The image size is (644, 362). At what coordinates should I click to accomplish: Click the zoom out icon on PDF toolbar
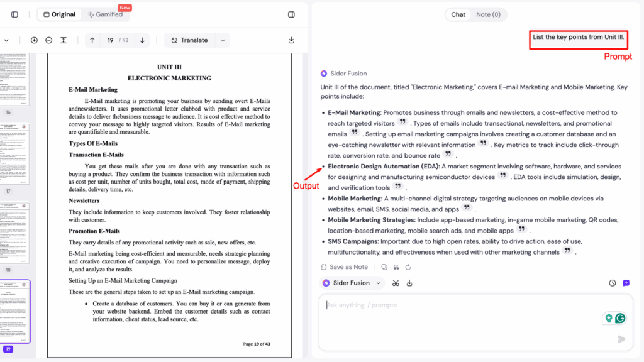[x=49, y=40]
